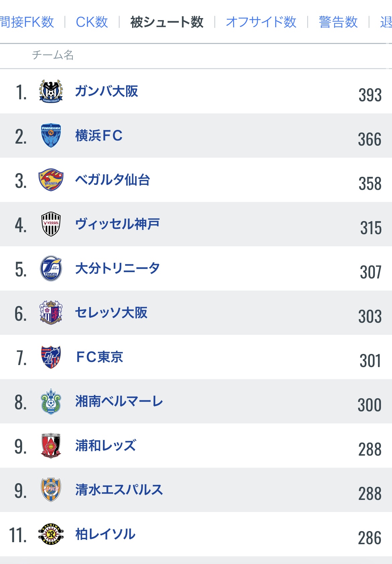Open the オフサイド数 tab
This screenshot has height=564, width=392.
click(261, 22)
